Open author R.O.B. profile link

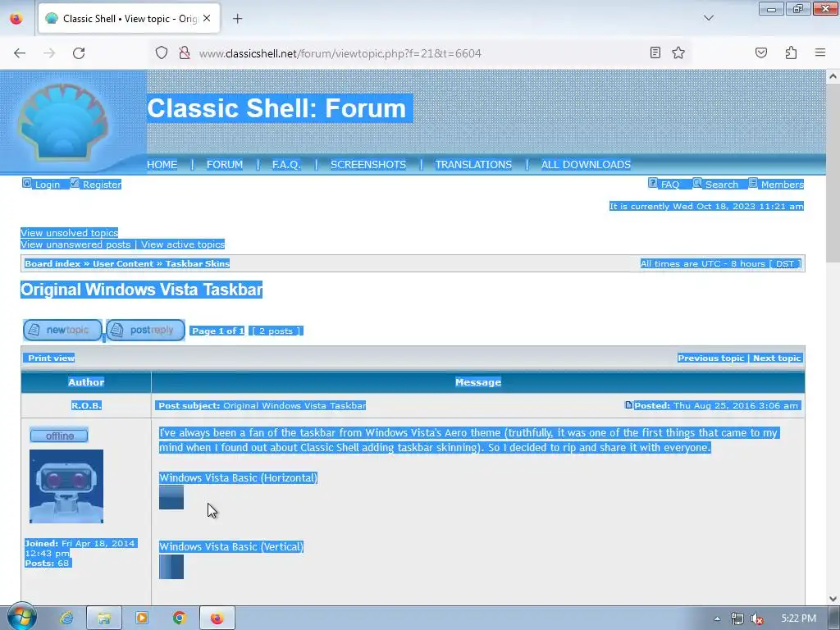(x=86, y=405)
